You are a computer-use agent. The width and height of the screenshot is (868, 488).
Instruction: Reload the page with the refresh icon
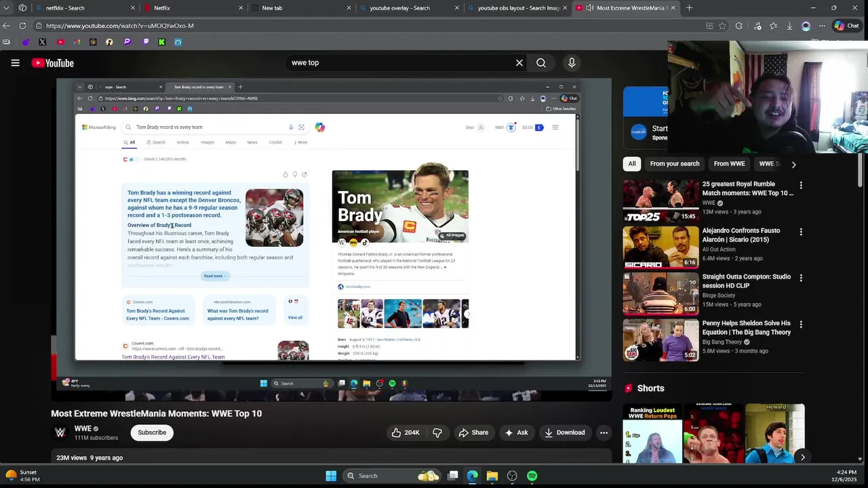click(x=22, y=26)
